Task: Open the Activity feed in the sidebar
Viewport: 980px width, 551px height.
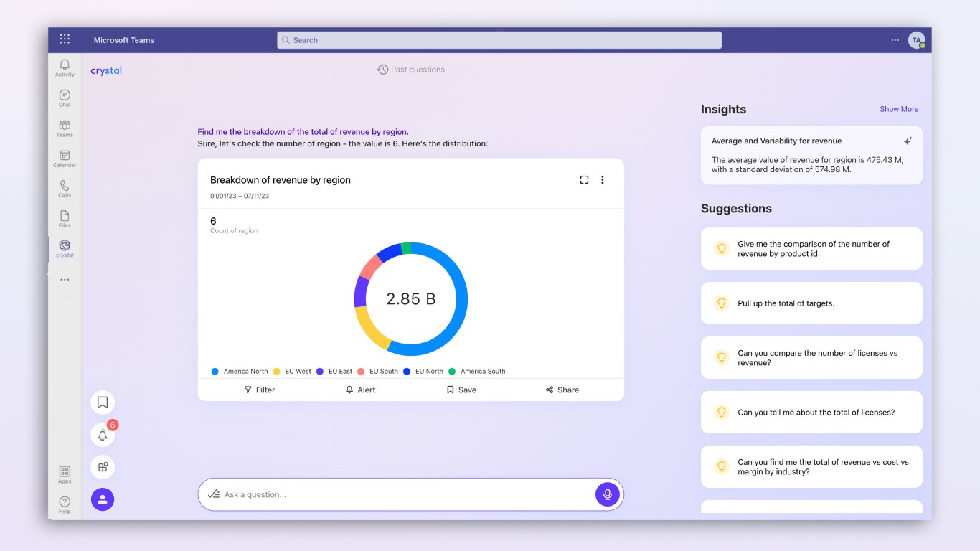Action: pyautogui.click(x=65, y=68)
